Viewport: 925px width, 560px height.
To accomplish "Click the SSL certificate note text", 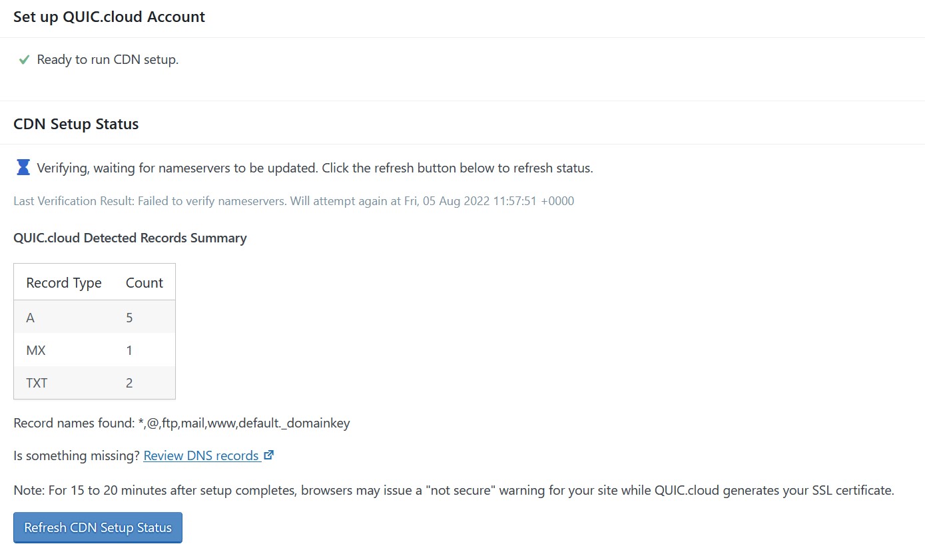I will click(x=454, y=491).
